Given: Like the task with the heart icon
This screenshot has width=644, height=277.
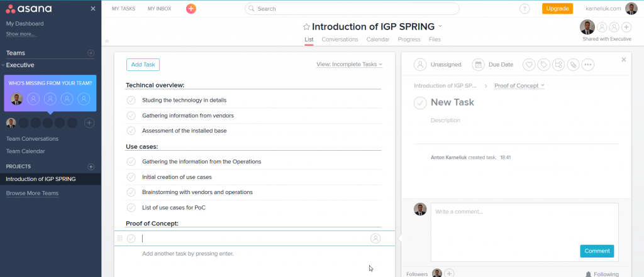Looking at the screenshot, I should pos(529,65).
